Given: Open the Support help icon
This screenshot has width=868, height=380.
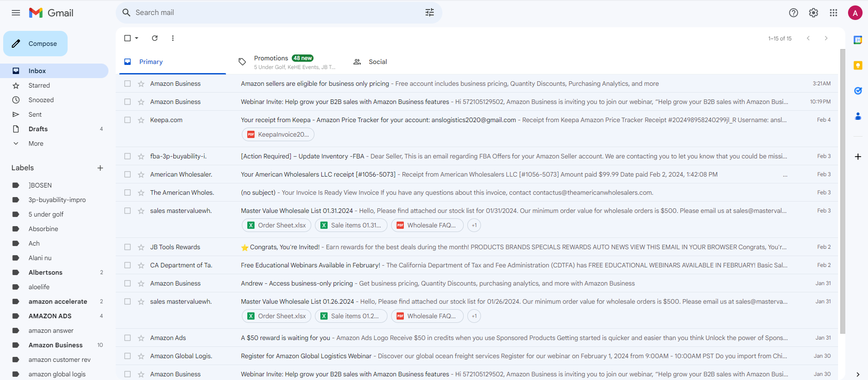Looking at the screenshot, I should click(x=794, y=13).
